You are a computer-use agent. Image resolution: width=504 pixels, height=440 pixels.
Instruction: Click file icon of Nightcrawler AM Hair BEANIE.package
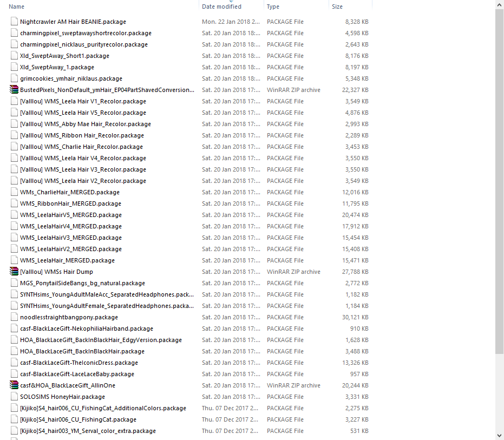(x=14, y=22)
